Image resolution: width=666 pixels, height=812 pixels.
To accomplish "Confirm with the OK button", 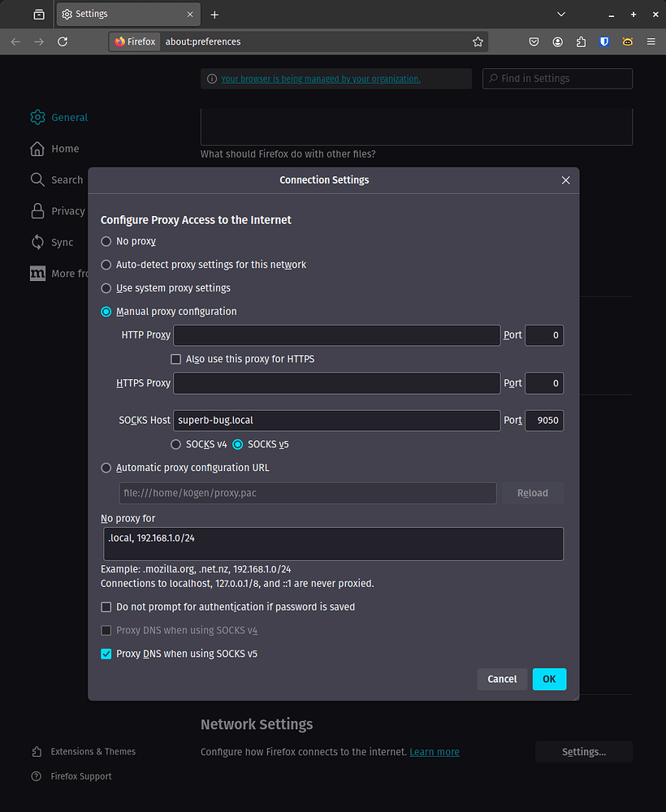I will point(549,679).
